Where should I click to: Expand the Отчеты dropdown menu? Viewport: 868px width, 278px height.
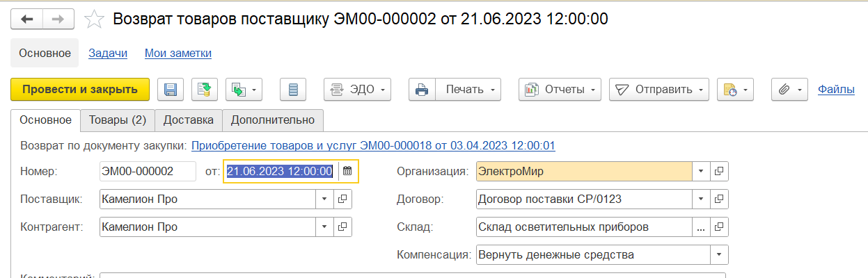[x=560, y=89]
